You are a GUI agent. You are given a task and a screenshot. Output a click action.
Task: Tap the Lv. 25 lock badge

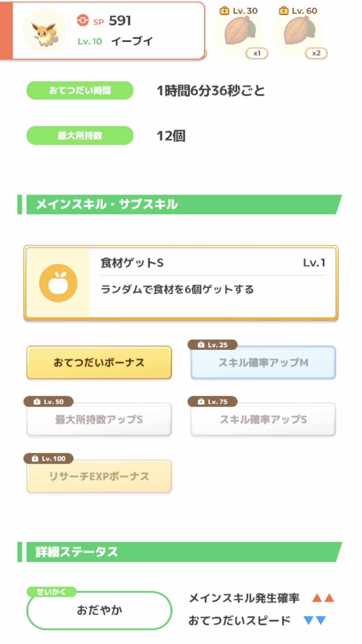[212, 345]
